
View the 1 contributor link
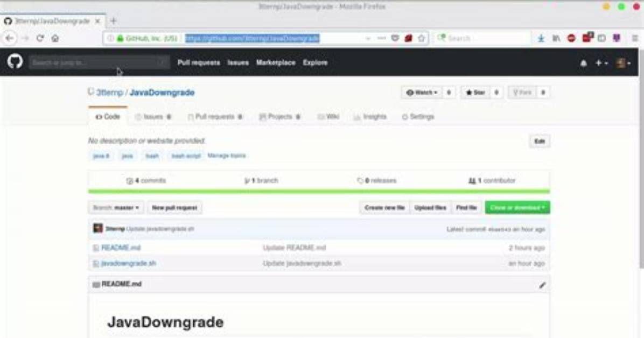pos(492,180)
